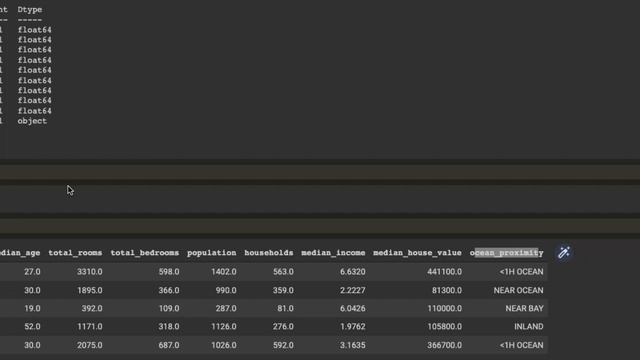
Task: Select population value 1026.0
Action: (224, 345)
